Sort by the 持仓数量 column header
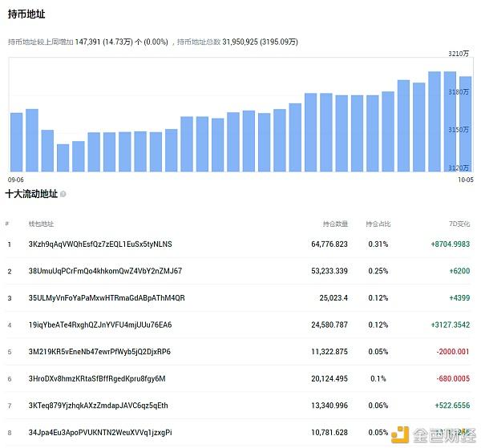The width and height of the screenshot is (481, 448). (335, 224)
